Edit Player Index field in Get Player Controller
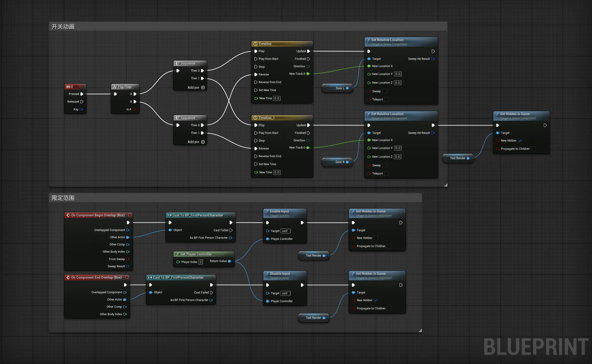The width and height of the screenshot is (592, 364). point(200,262)
